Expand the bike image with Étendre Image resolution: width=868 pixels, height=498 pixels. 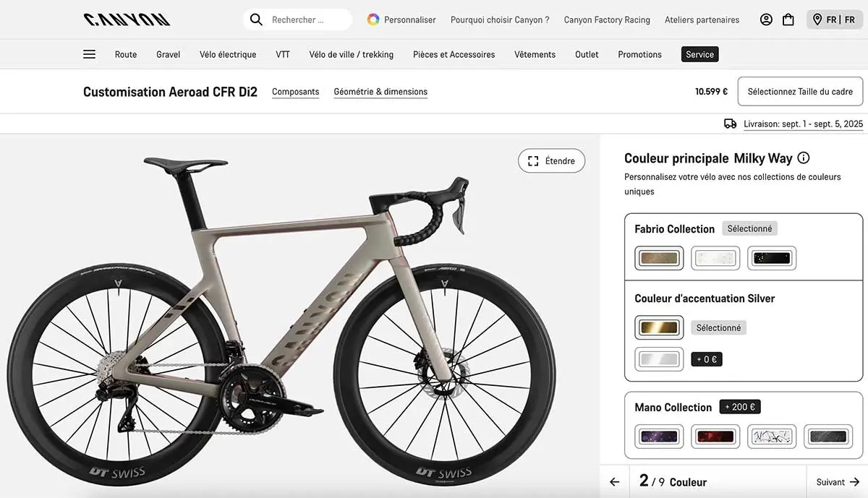pyautogui.click(x=551, y=160)
